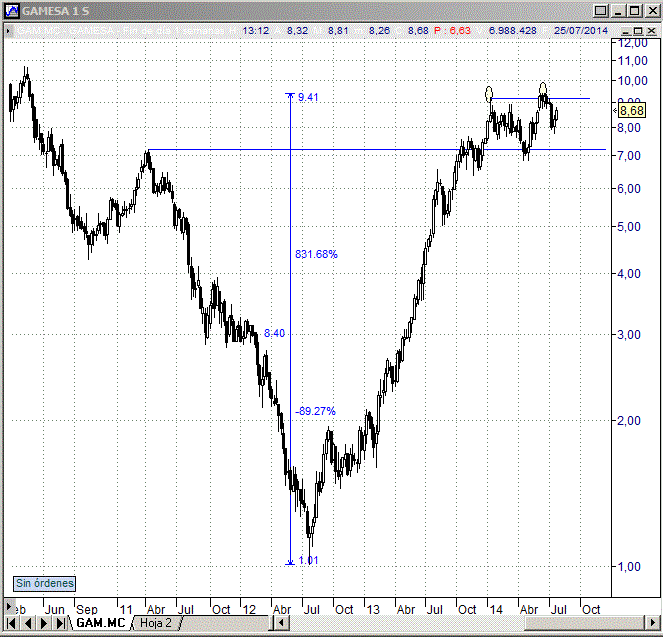Click the 8,68 current price tag

point(632,111)
